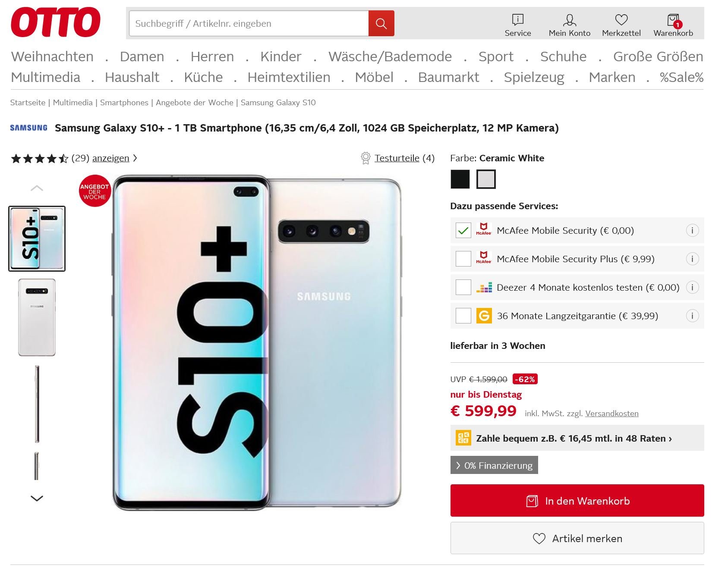The width and height of the screenshot is (728, 571).
Task: Click info icon for McAfee Mobile Security Plus
Action: click(x=692, y=259)
